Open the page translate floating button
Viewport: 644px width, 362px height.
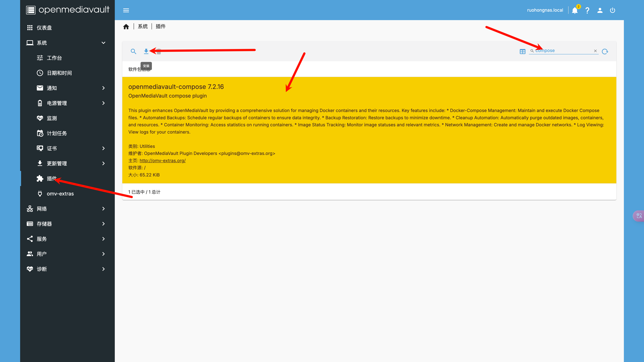639,216
